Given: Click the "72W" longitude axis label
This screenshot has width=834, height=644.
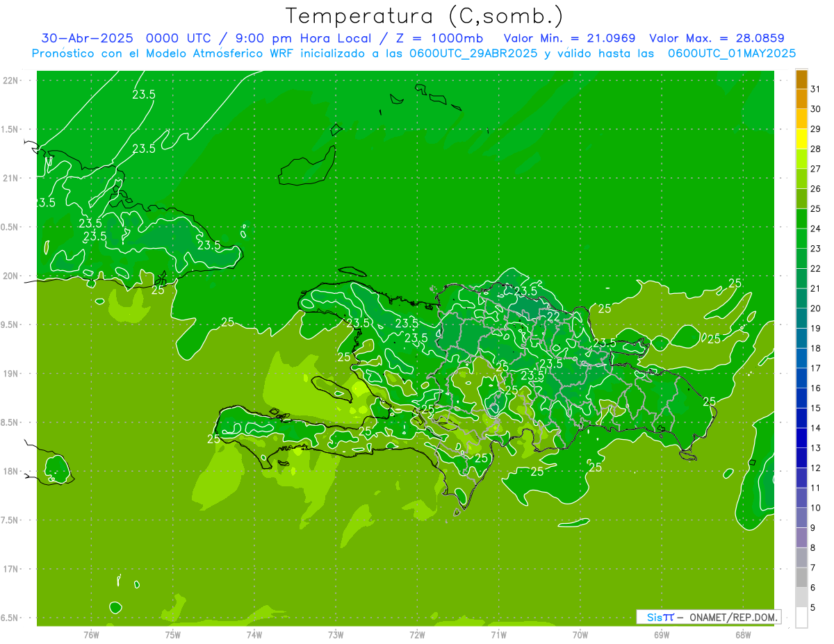Looking at the screenshot, I should [x=417, y=635].
